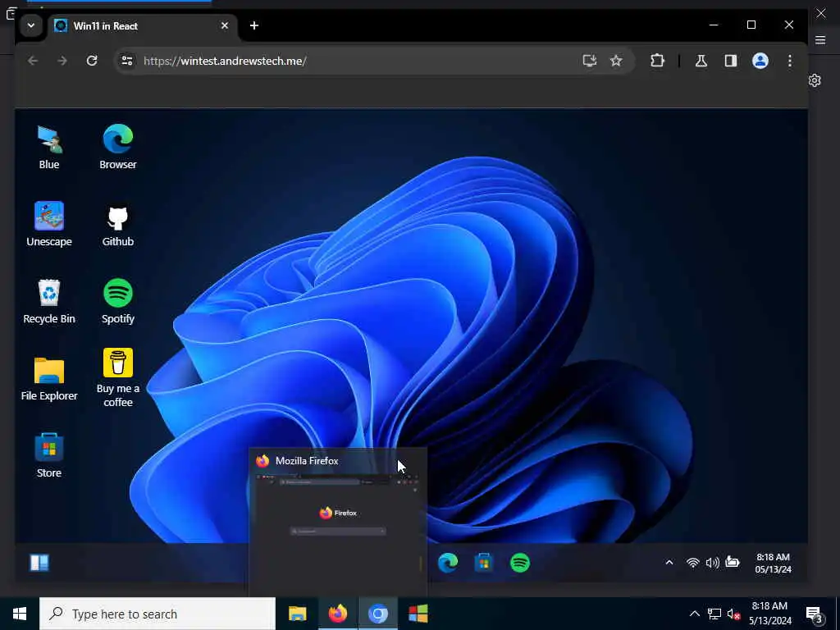Image resolution: width=840 pixels, height=630 pixels.
Task: Click volume icon in Win11 tray
Action: pos(713,563)
